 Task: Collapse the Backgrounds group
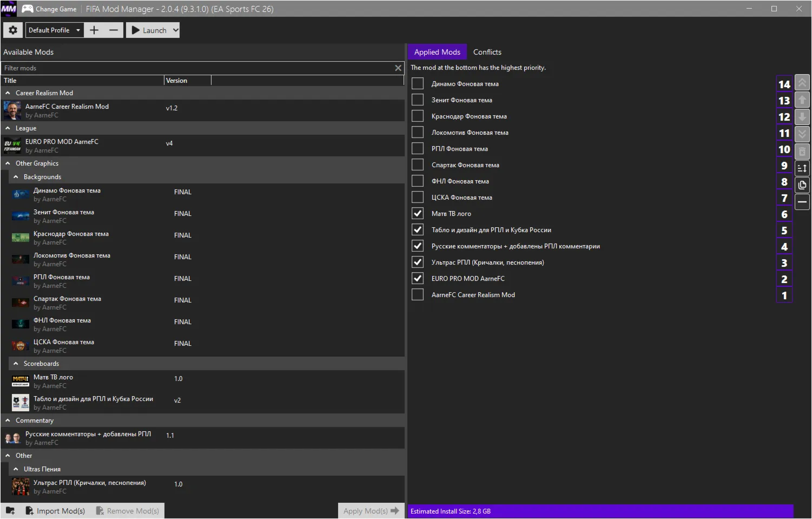[16, 177]
